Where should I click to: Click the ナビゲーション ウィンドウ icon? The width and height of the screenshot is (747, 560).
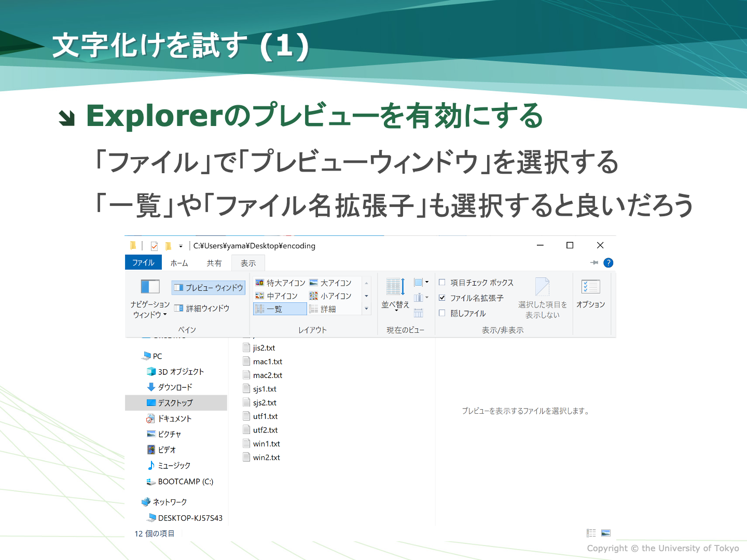point(150,286)
